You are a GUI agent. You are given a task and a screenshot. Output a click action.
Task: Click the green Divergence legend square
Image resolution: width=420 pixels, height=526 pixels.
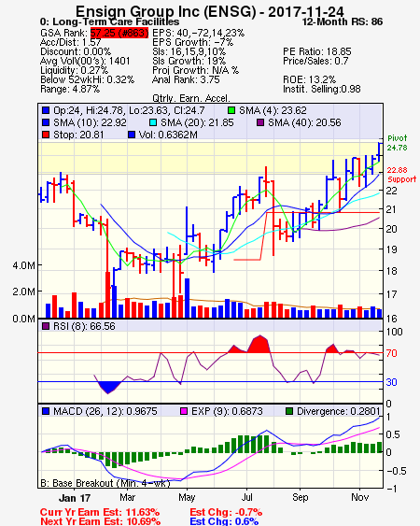coord(289,411)
